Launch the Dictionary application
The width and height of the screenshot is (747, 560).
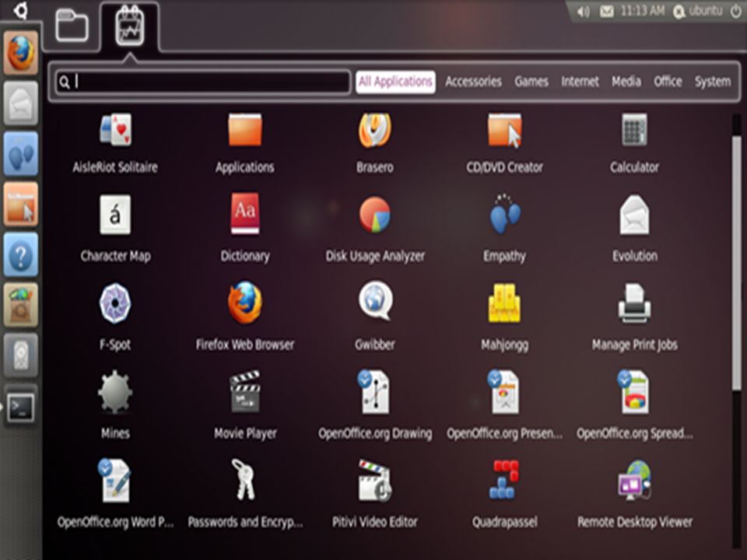245,214
